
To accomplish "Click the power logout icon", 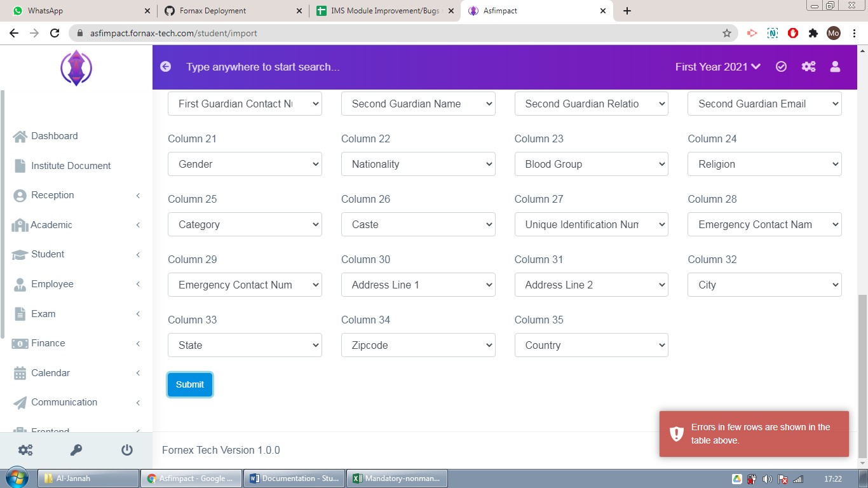I will coord(127,450).
